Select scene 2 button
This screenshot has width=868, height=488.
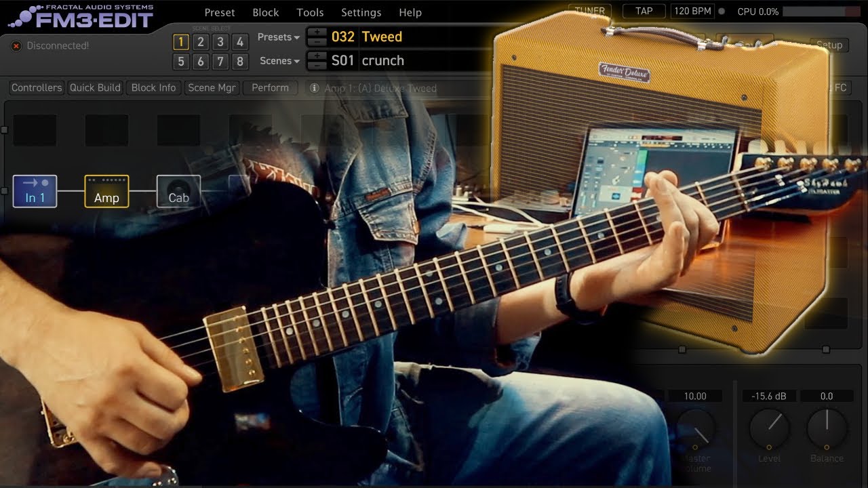tap(200, 42)
